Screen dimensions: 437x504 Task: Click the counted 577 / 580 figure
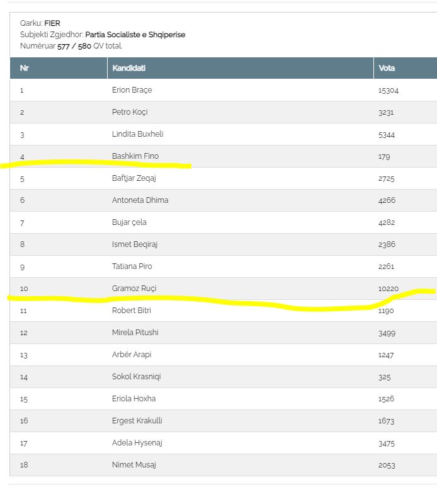74,46
